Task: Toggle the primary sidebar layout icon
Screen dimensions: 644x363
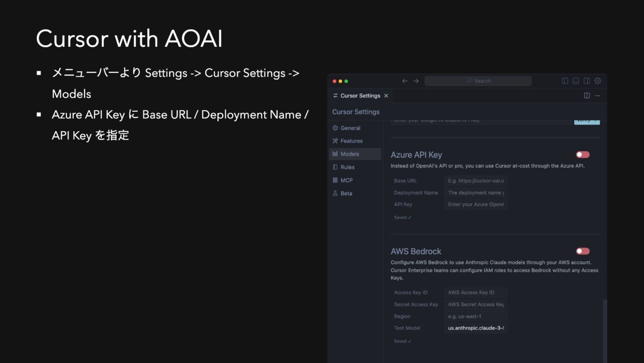Action: (x=565, y=81)
